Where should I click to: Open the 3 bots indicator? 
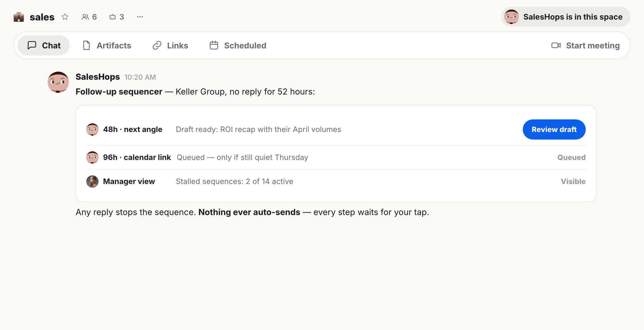coord(116,17)
